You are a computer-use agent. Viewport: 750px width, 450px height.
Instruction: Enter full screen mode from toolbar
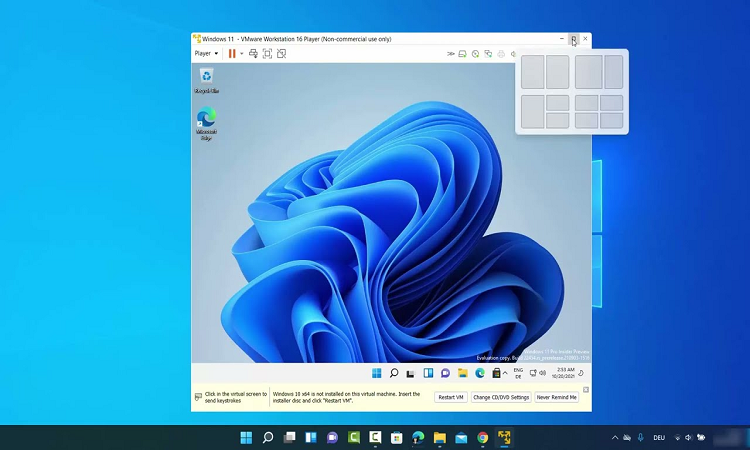coord(267,53)
